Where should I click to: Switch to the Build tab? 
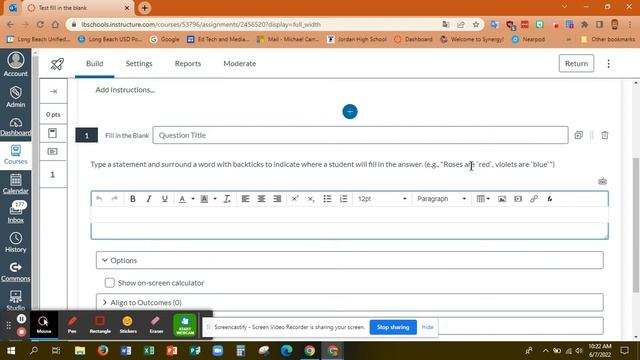pos(95,64)
